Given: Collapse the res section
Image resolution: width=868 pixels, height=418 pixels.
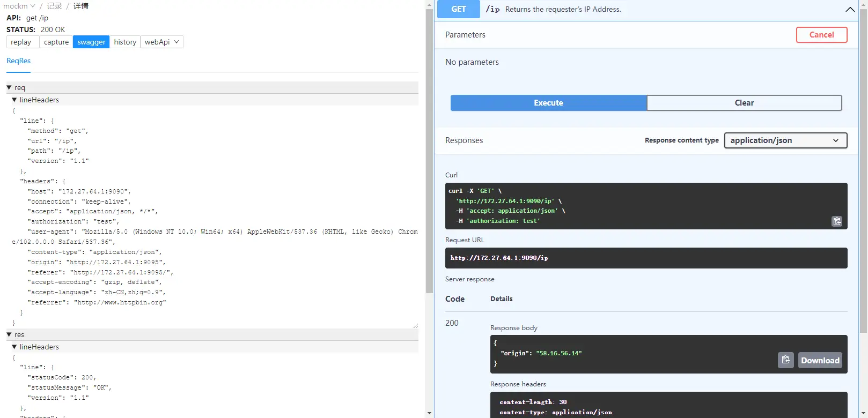Looking at the screenshot, I should tap(9, 334).
